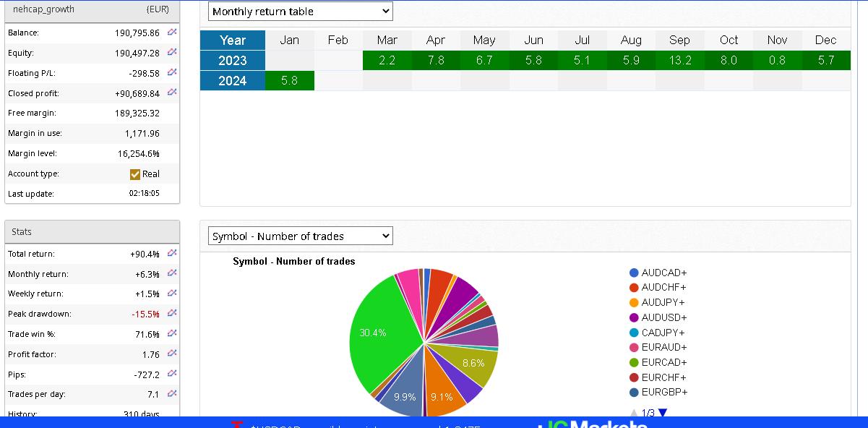
Task: Click the September 2023 return cell 13.2
Action: coord(679,61)
